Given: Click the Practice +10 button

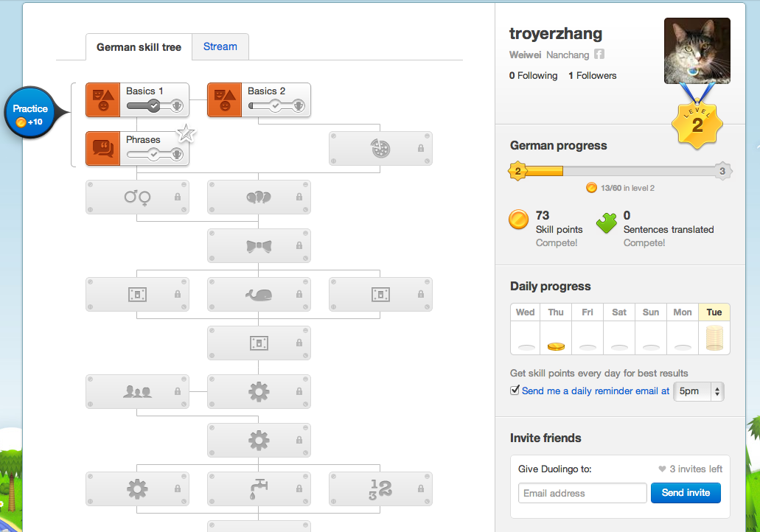Looking at the screenshot, I should (x=30, y=113).
